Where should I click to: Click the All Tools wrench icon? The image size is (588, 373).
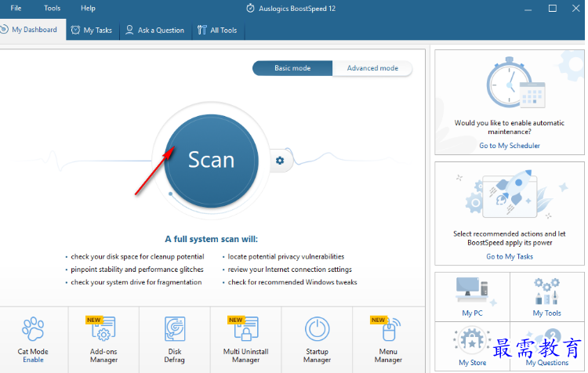(x=201, y=30)
